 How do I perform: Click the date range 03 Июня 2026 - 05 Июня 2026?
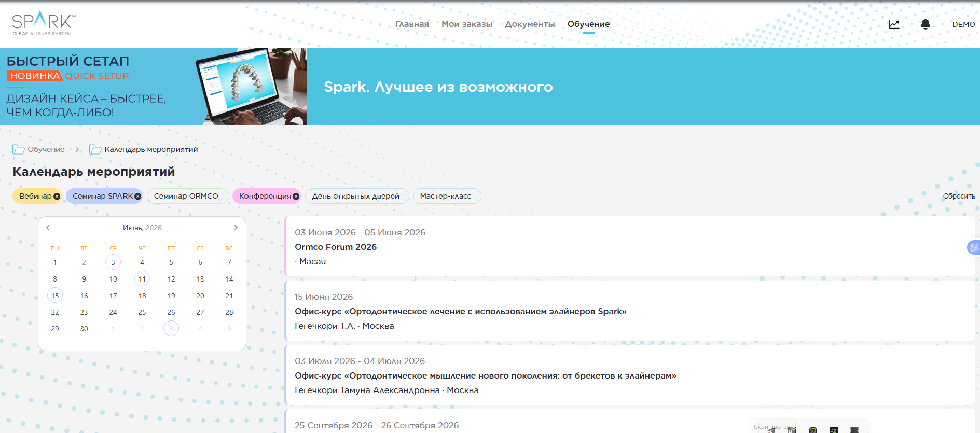[x=360, y=232]
